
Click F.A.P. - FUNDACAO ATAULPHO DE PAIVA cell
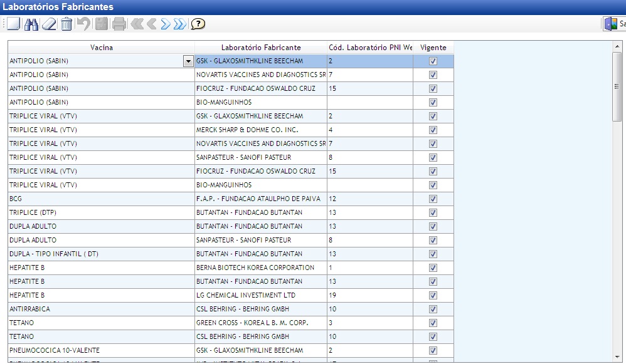261,199
